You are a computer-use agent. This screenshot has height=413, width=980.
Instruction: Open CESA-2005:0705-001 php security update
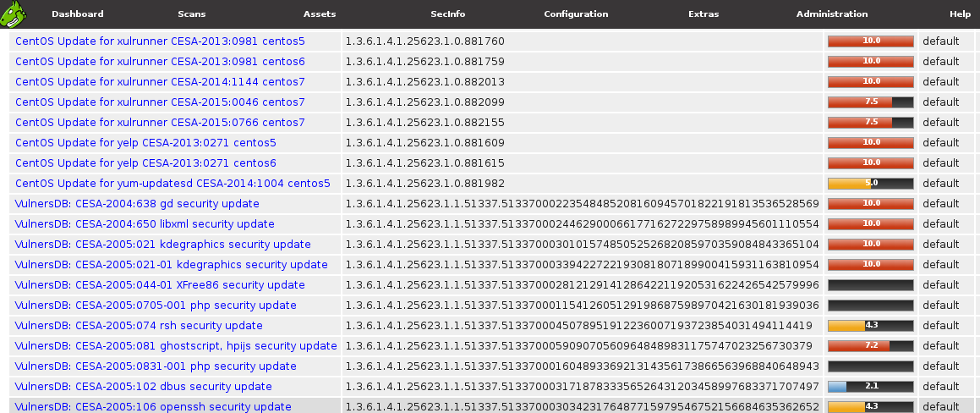[x=156, y=306]
